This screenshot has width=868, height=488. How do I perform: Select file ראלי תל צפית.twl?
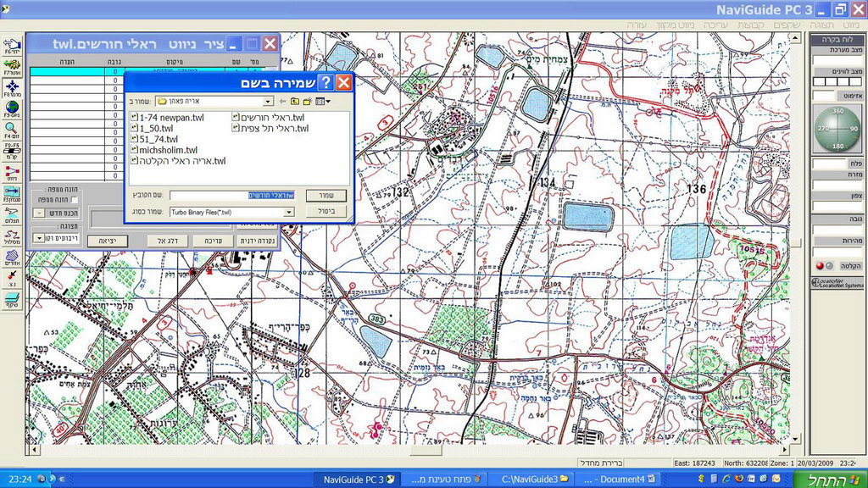coord(270,129)
